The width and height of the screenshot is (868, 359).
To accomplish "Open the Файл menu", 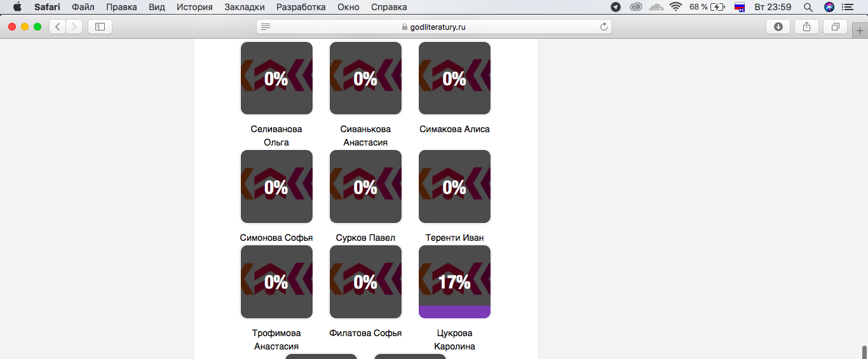I will [83, 7].
